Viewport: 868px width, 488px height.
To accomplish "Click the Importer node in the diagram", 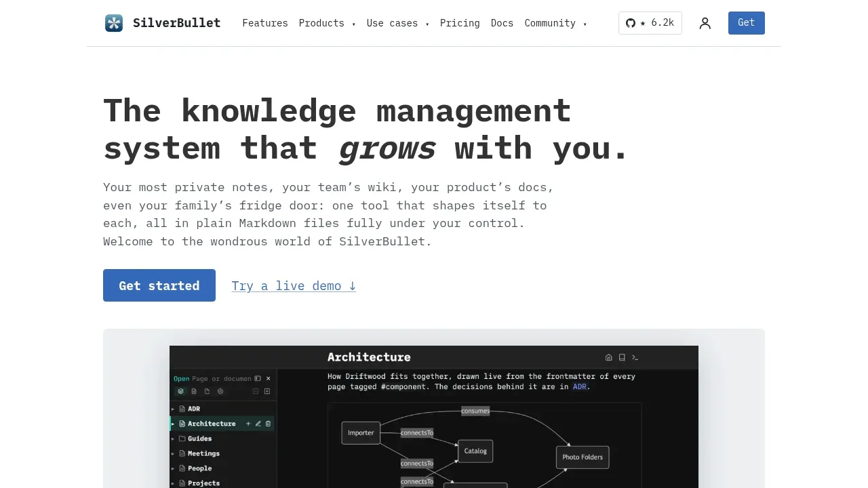I will (361, 432).
